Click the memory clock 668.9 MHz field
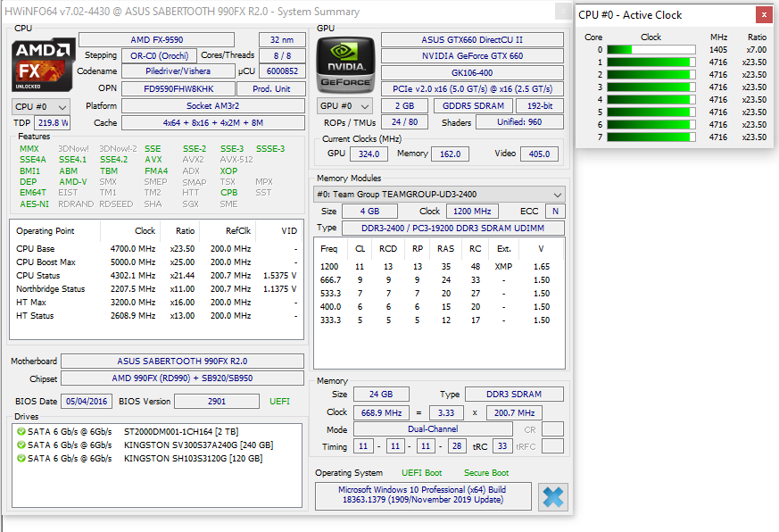The height and width of the screenshot is (532, 779). tap(381, 412)
